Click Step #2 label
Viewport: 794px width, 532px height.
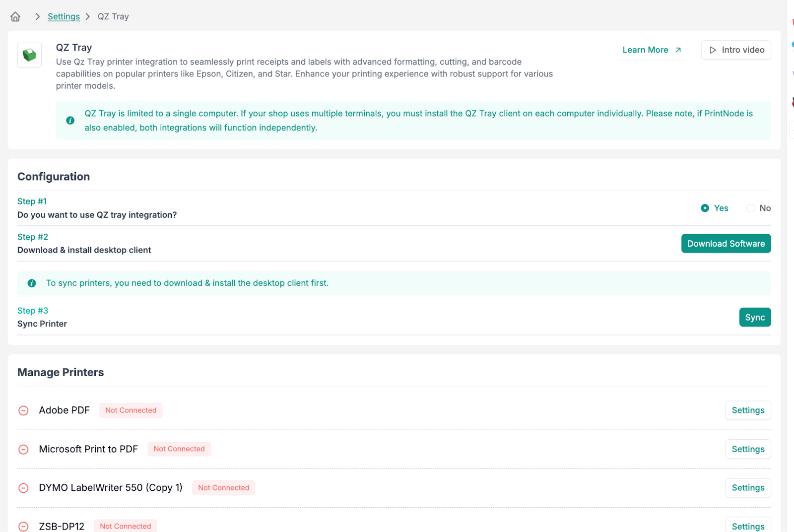pyautogui.click(x=33, y=237)
